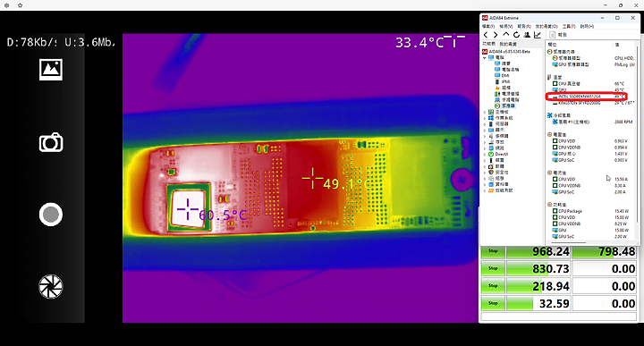
Task: Tap the camera snapshot icon
Action: [x=51, y=142]
